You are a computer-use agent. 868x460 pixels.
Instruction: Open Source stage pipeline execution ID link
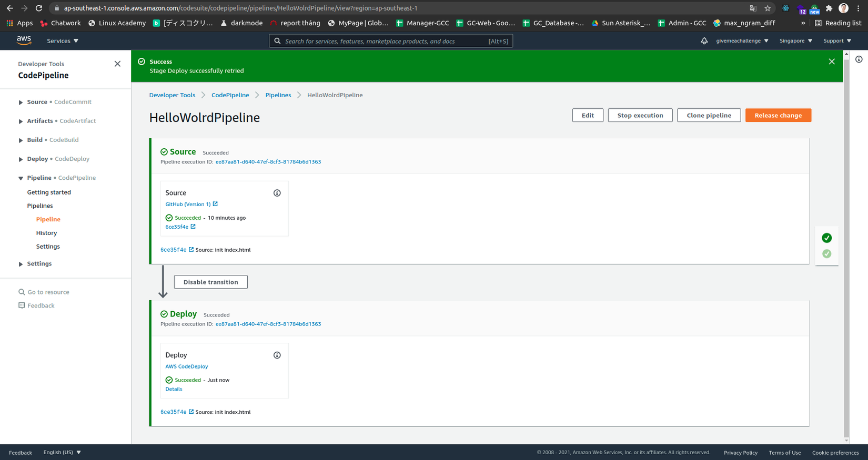pos(268,162)
